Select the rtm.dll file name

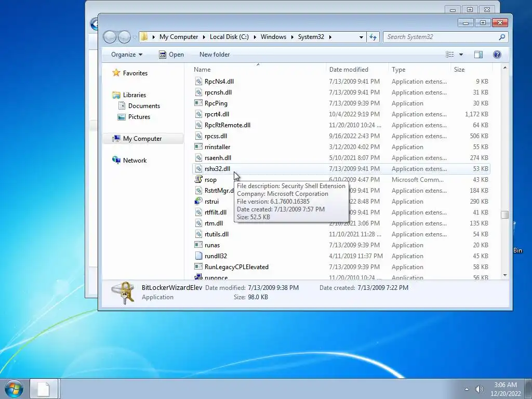(x=214, y=223)
